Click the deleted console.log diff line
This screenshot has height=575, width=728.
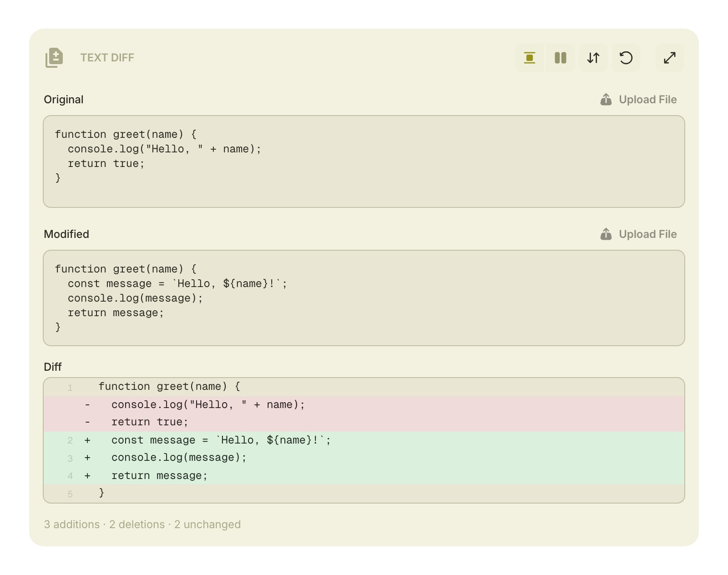point(208,405)
